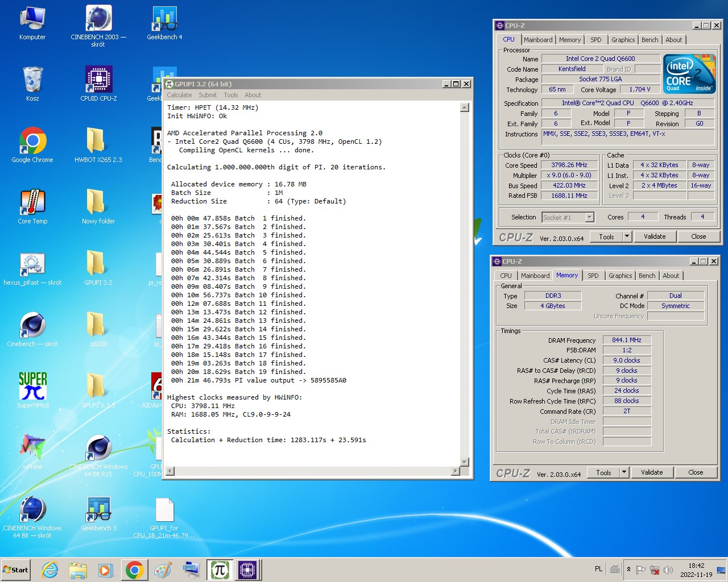
Task: Launch CINEBENCH Windows 64 Bit shortcut
Action: click(32, 517)
